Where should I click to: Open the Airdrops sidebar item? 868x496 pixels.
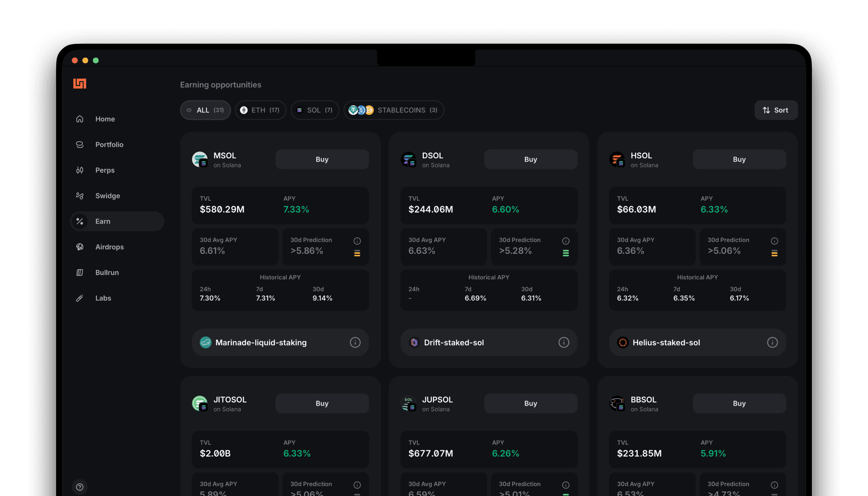click(109, 247)
